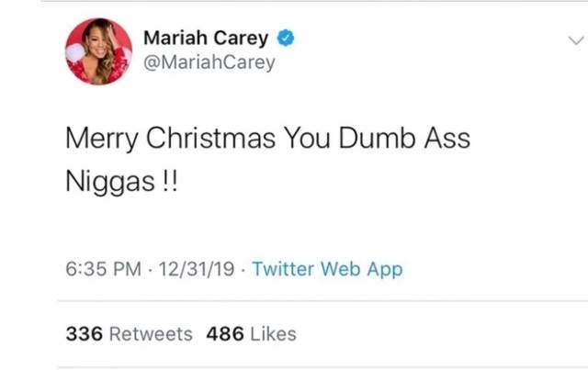Click the dot separator before Twitter Web App
Viewport: 588px width, 370px height.
(243, 270)
